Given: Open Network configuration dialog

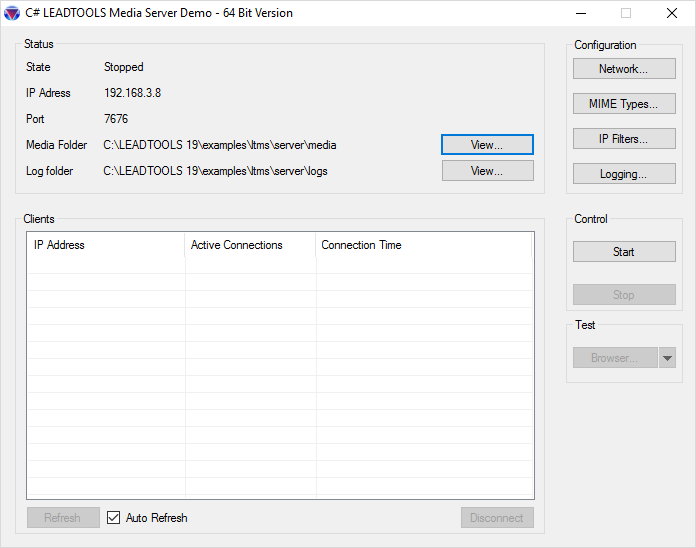Looking at the screenshot, I should coord(624,69).
